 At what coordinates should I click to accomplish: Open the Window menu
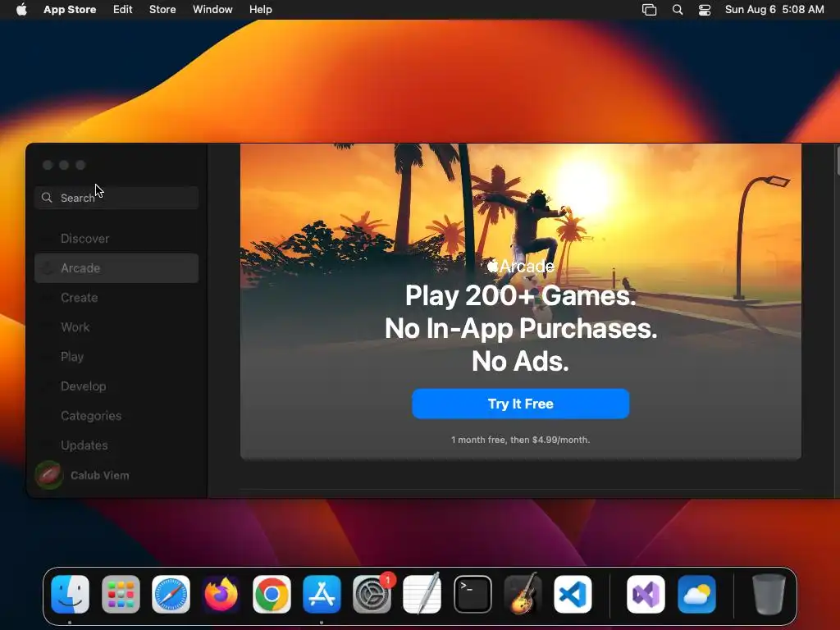click(212, 10)
